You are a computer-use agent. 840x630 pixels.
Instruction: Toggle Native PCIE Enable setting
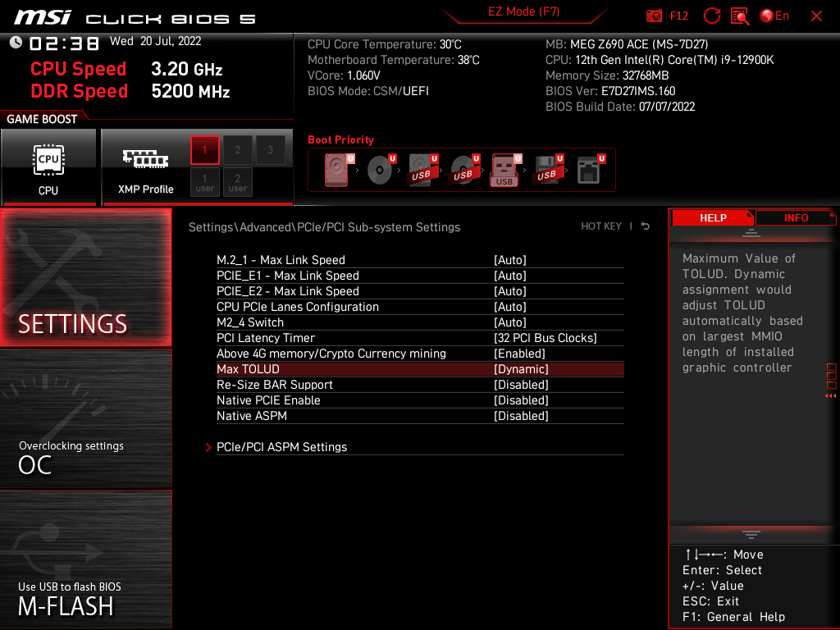(420, 400)
